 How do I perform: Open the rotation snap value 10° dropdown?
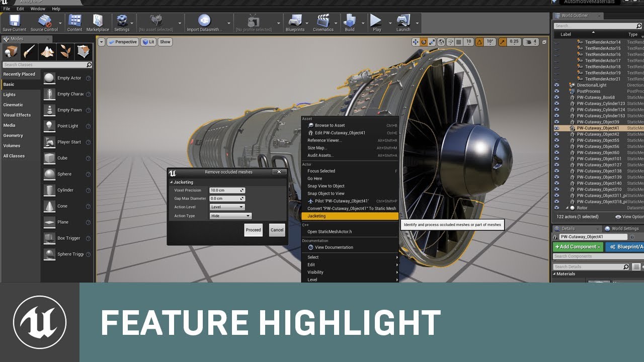pos(491,42)
